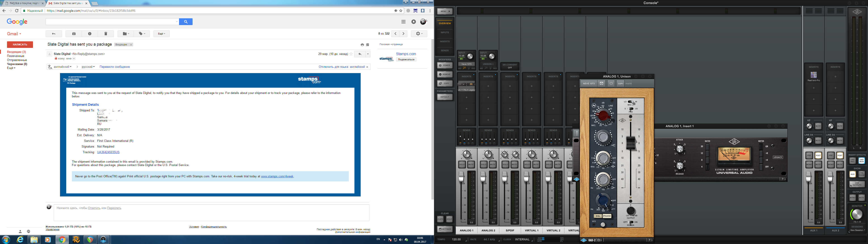
Task: Toggle POST button on AUX 1
Action: pos(818,155)
